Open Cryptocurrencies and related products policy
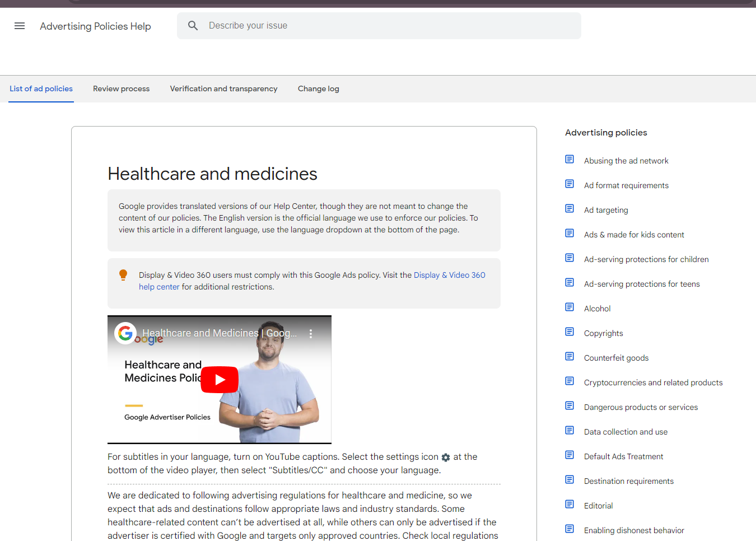The height and width of the screenshot is (541, 756). pos(653,382)
